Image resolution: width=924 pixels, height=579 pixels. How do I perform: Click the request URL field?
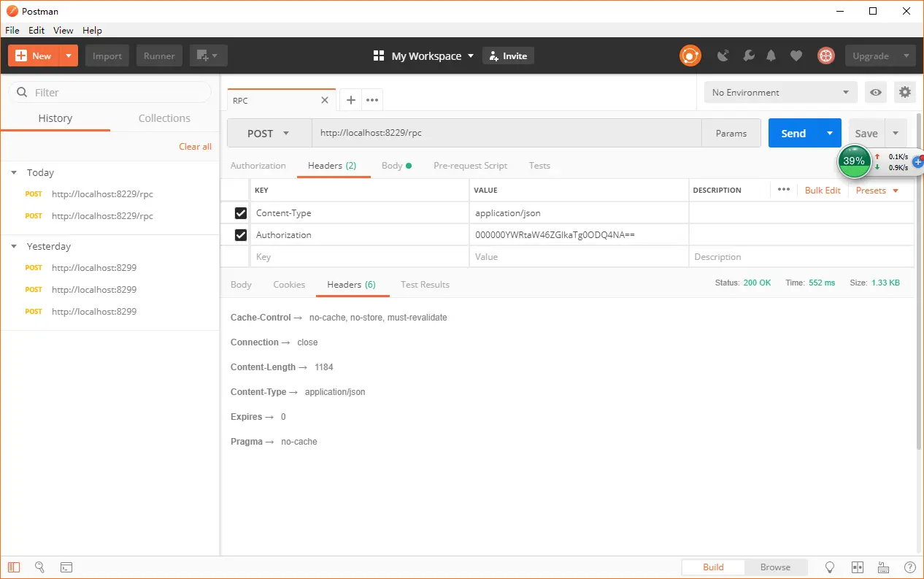(507, 133)
